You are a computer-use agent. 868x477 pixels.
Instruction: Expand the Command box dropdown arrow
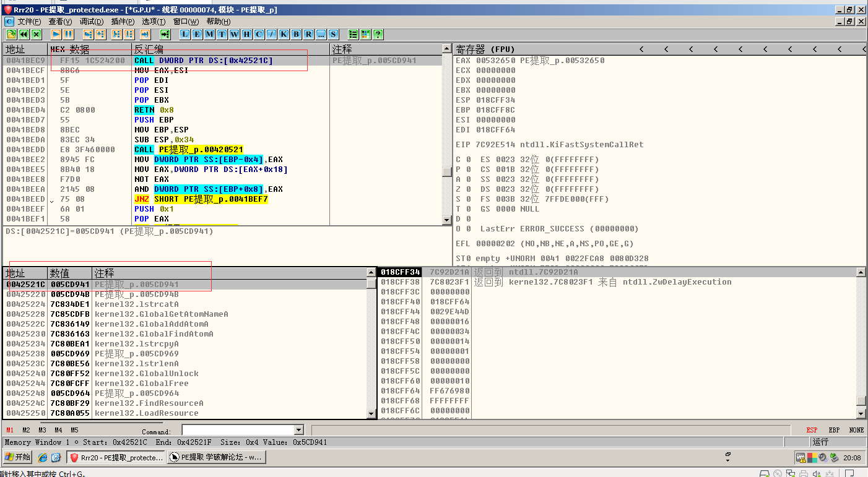coord(299,430)
